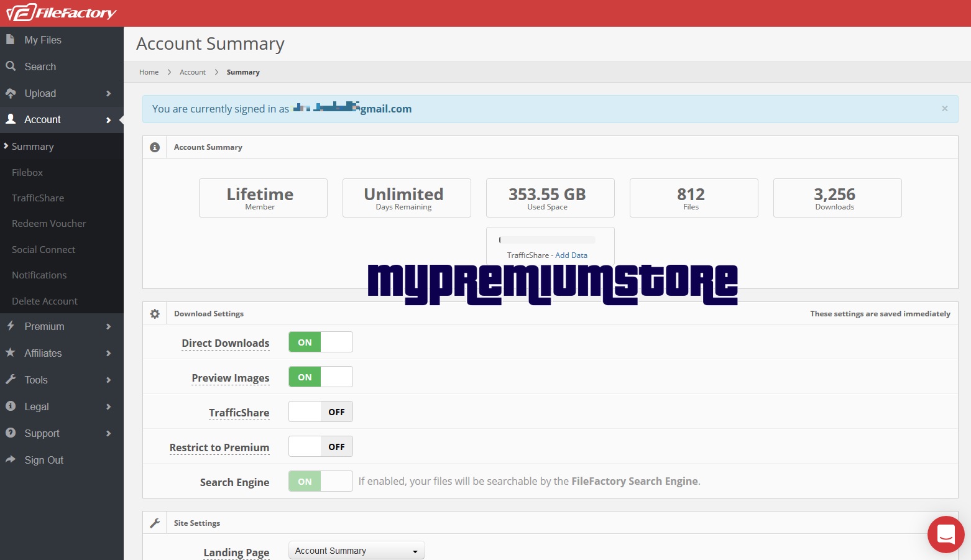This screenshot has width=971, height=560.
Task: Dismiss the signed-in notification banner
Action: 944,108
